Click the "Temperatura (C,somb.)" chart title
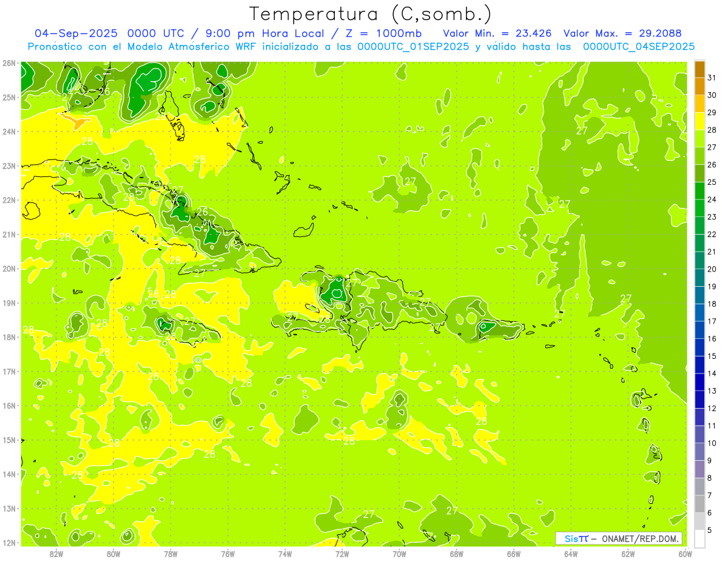This screenshot has height=562, width=728. point(371,14)
